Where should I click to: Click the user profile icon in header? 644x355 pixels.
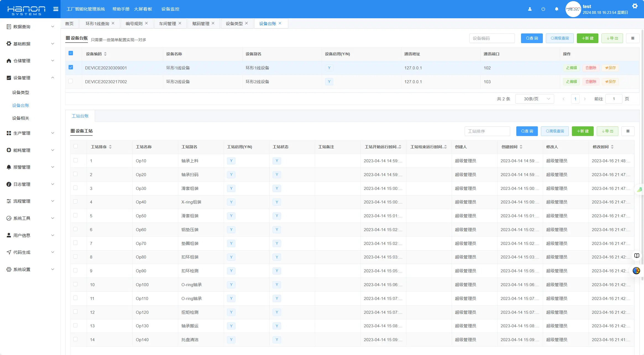tap(530, 9)
